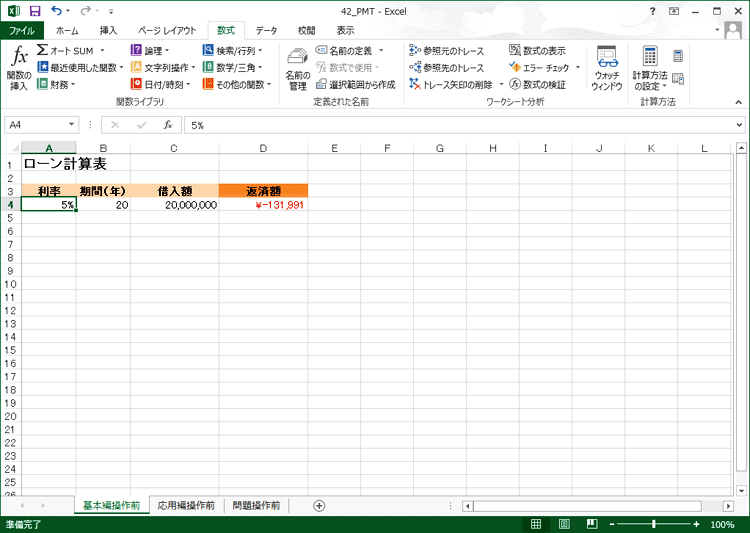Switch to the 挿入 tab
Viewport: 750px width, 533px height.
click(108, 31)
